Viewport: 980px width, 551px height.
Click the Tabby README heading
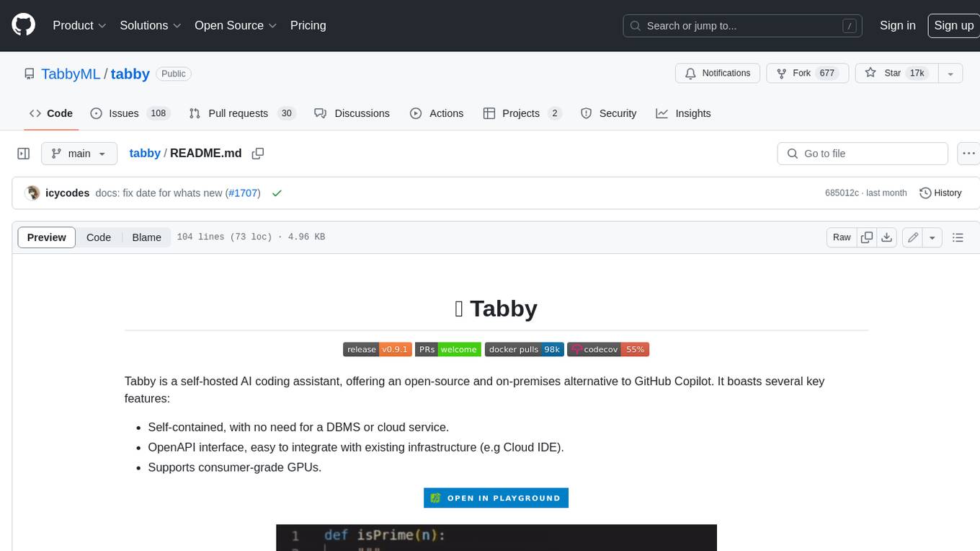click(496, 309)
